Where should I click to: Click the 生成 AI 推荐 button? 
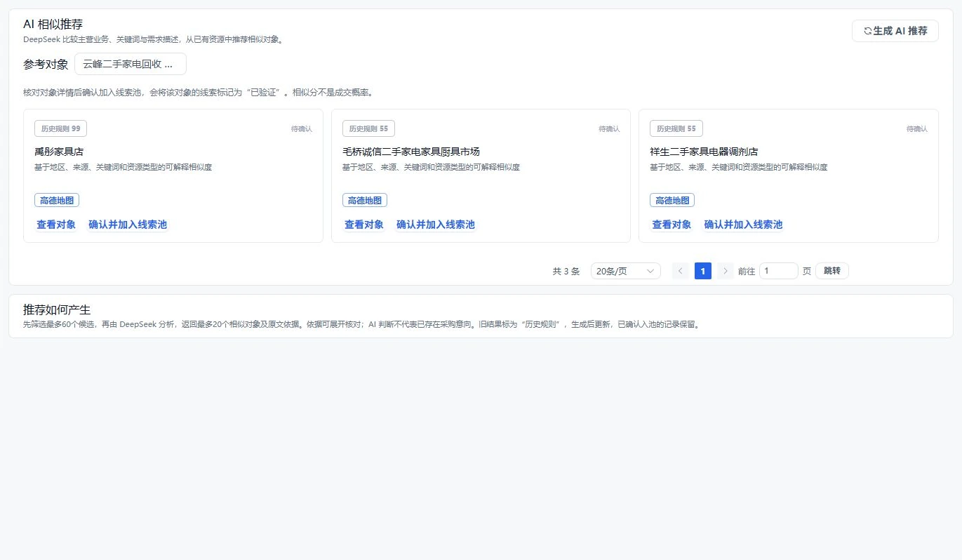tap(895, 31)
